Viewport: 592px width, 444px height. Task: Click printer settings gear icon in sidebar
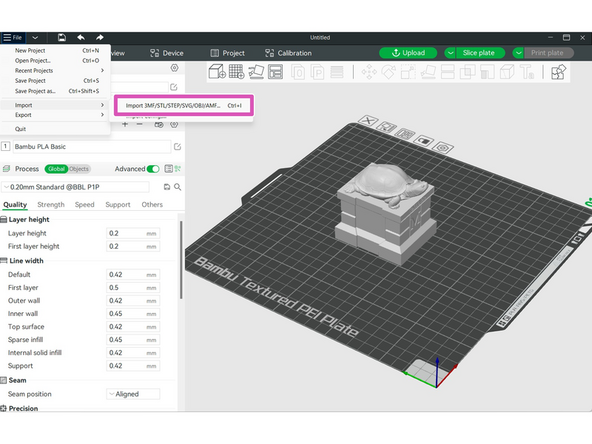coord(174,68)
